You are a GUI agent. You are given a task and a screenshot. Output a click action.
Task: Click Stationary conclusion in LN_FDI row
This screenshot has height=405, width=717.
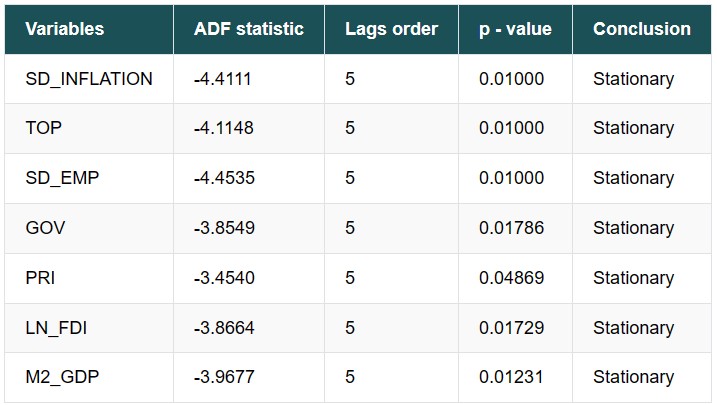[633, 328]
